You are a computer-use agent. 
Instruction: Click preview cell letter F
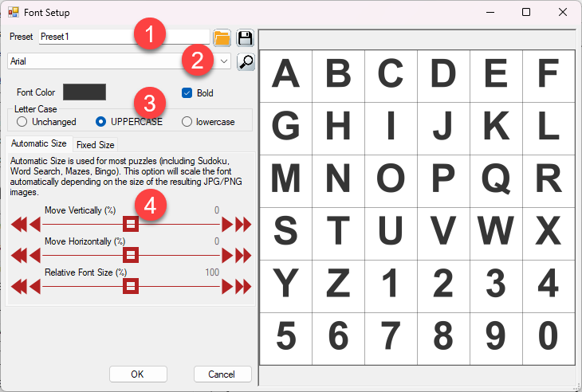(549, 76)
